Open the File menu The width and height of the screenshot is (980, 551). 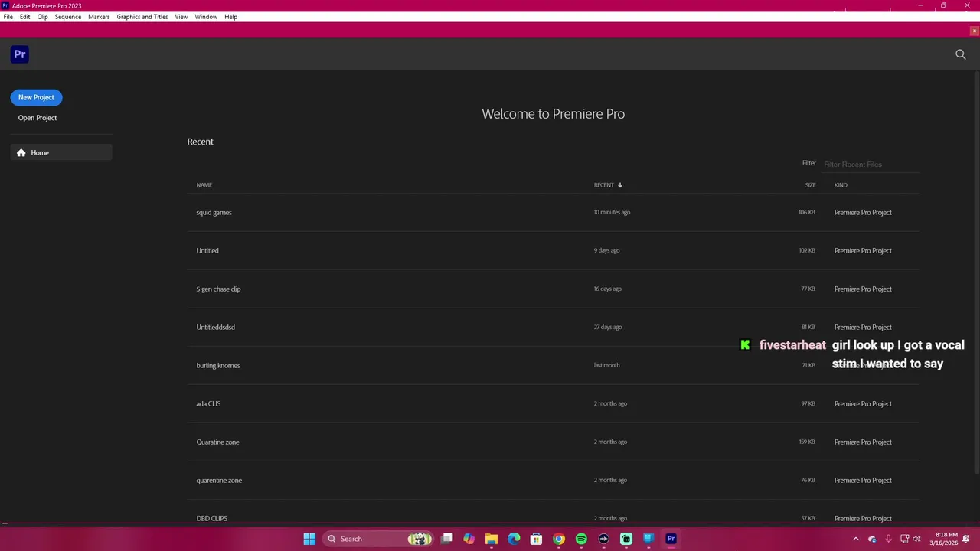8,17
